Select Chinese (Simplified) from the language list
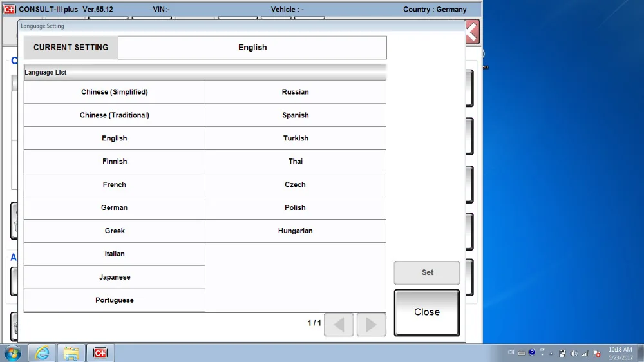Screen dimensions: 644x362 (x=114, y=92)
